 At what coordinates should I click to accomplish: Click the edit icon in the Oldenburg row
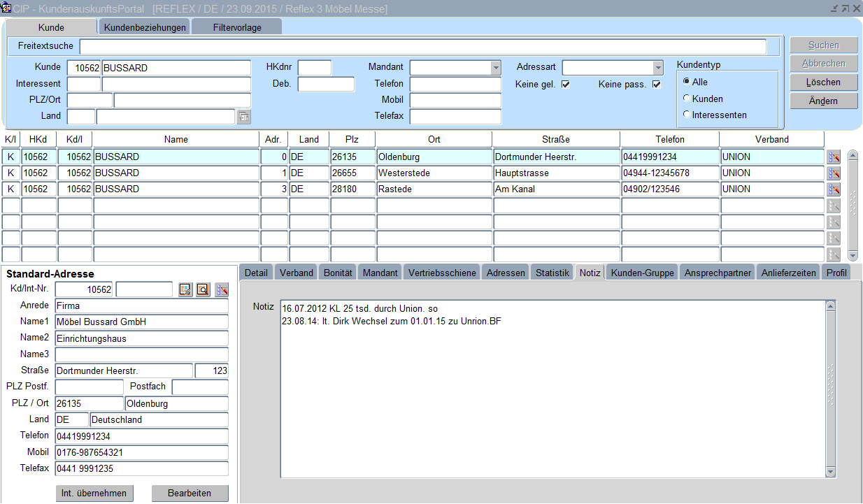833,157
